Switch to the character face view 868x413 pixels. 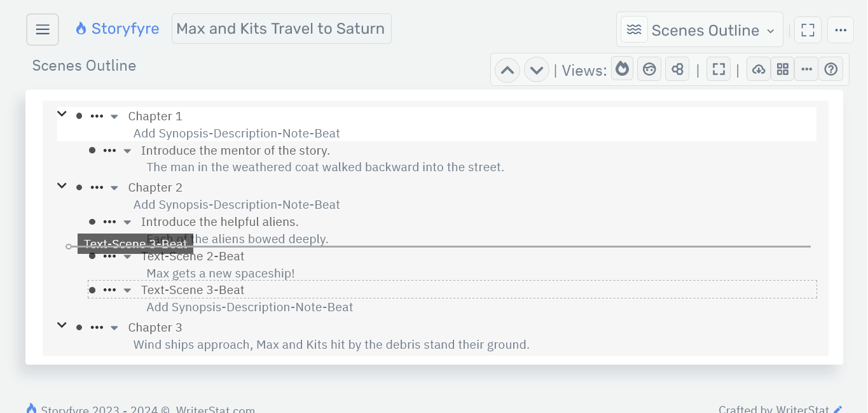649,69
